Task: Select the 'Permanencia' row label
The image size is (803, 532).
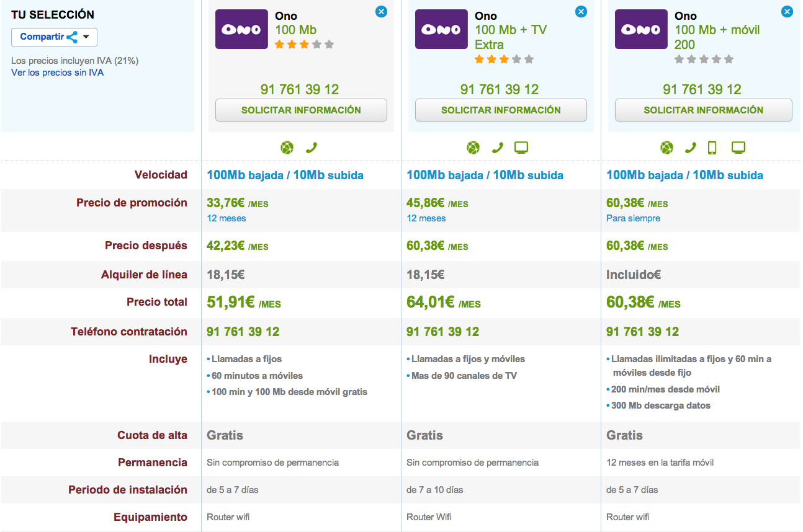Action: (x=153, y=463)
